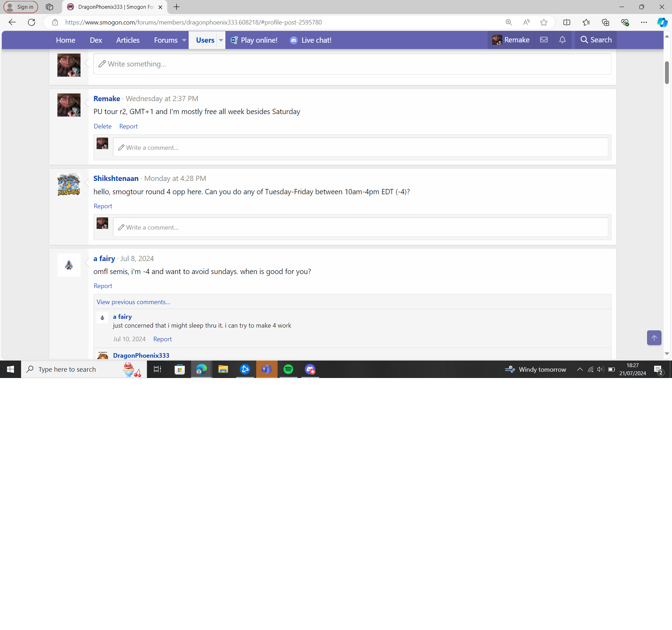Expand the Forums dropdown arrow
The image size is (672, 630).
coord(184,40)
